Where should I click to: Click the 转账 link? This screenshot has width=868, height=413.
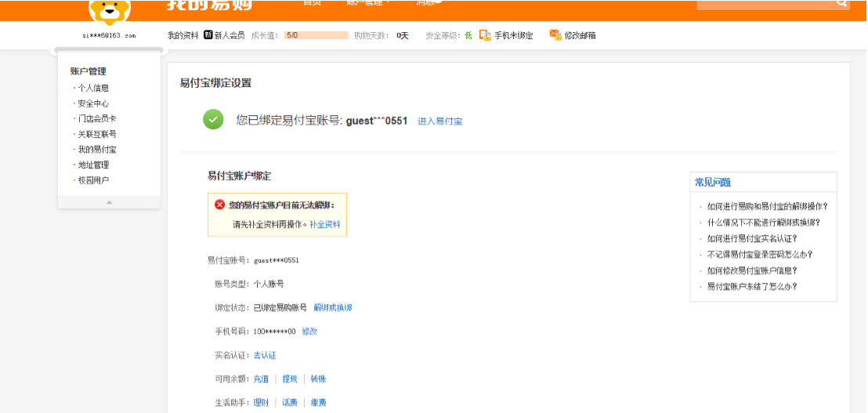click(x=318, y=379)
